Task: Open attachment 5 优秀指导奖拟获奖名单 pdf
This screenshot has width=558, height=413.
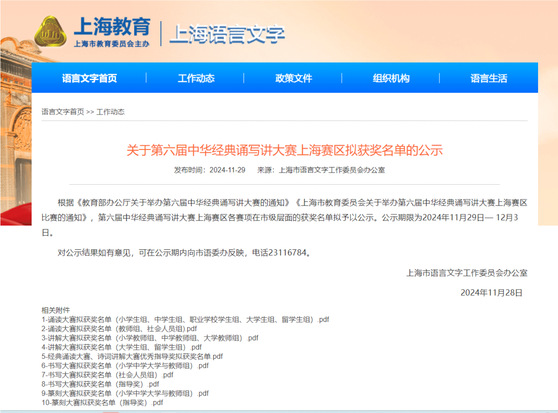Action: click(x=132, y=356)
